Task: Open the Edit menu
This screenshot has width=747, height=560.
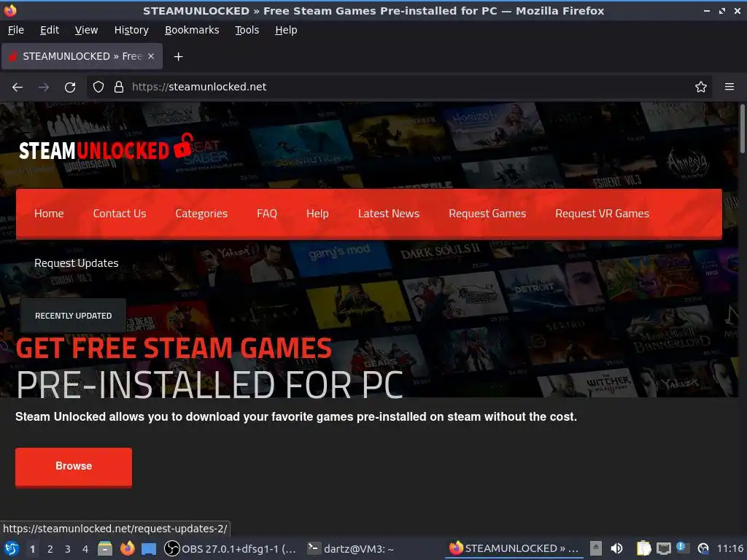Action: click(x=50, y=30)
